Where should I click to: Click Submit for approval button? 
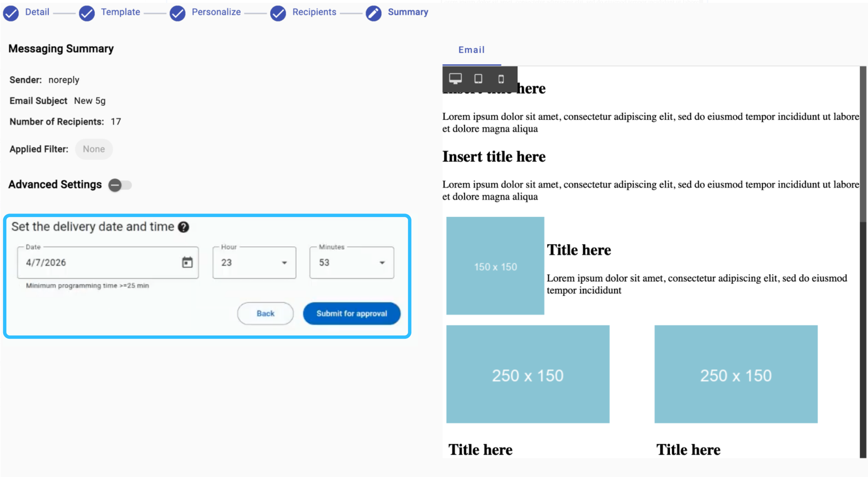coord(352,313)
